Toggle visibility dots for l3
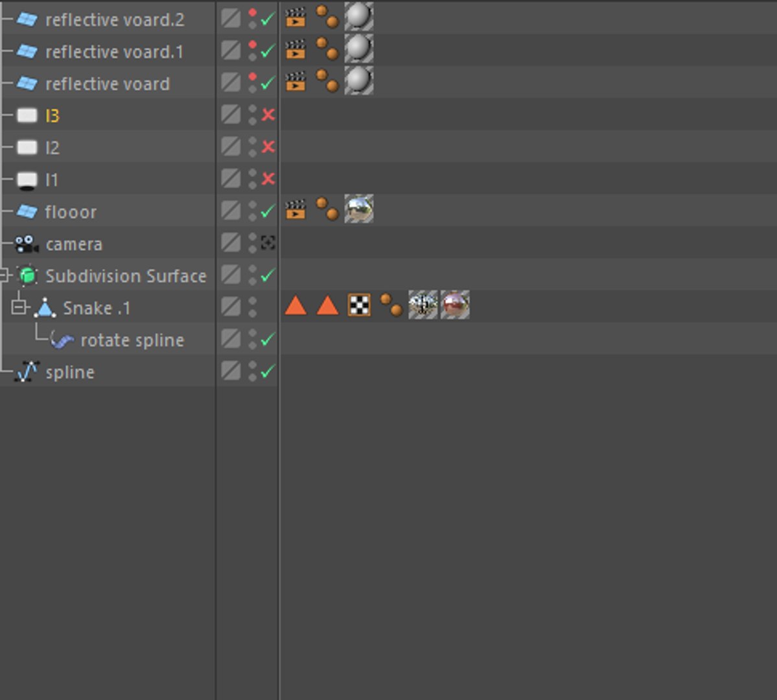Screen dimensions: 777x700 (253, 115)
